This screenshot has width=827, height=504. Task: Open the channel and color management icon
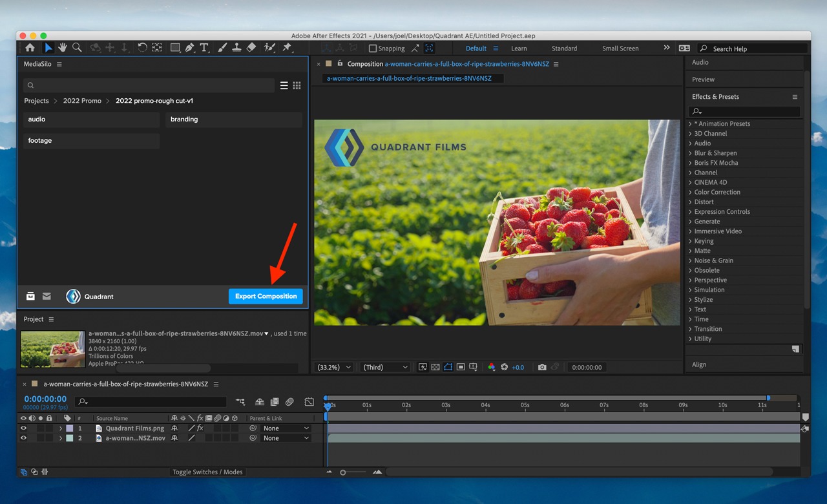[492, 367]
